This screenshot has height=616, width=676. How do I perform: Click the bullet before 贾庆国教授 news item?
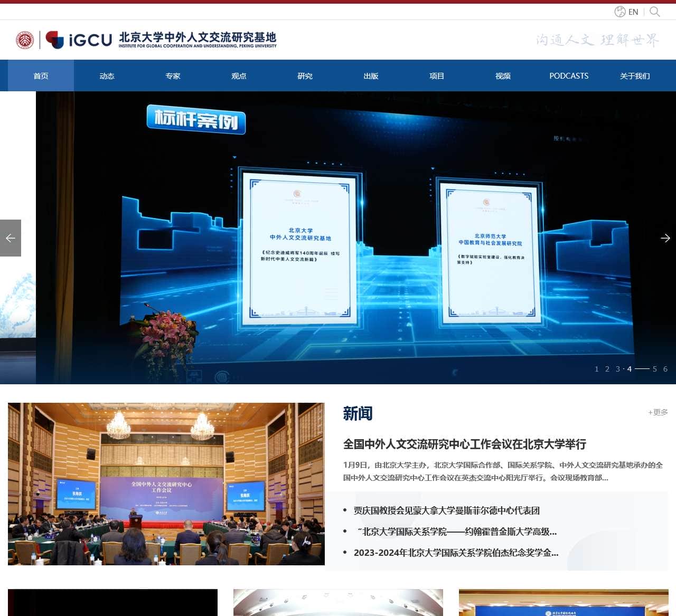click(345, 511)
